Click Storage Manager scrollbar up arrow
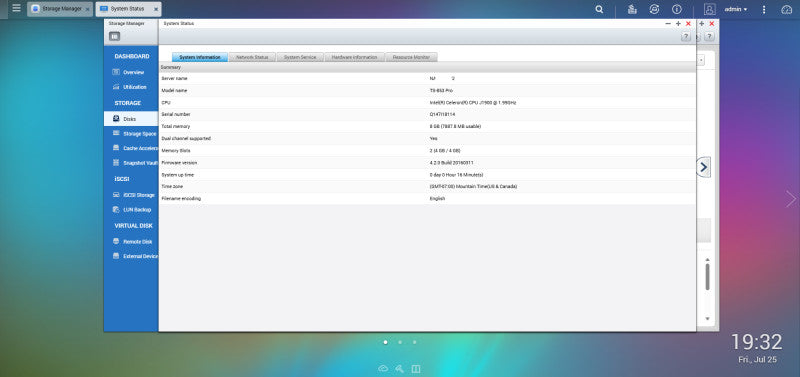Screen dimensions: 800x377 707,260
